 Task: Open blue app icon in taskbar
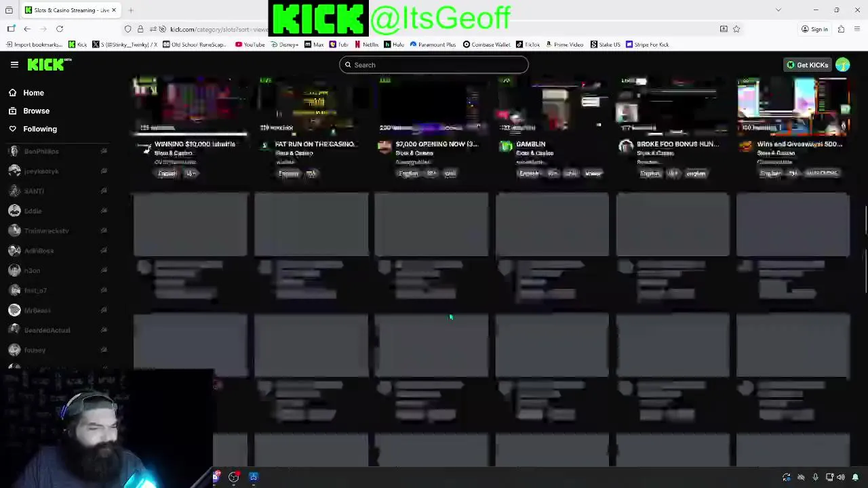[254, 477]
